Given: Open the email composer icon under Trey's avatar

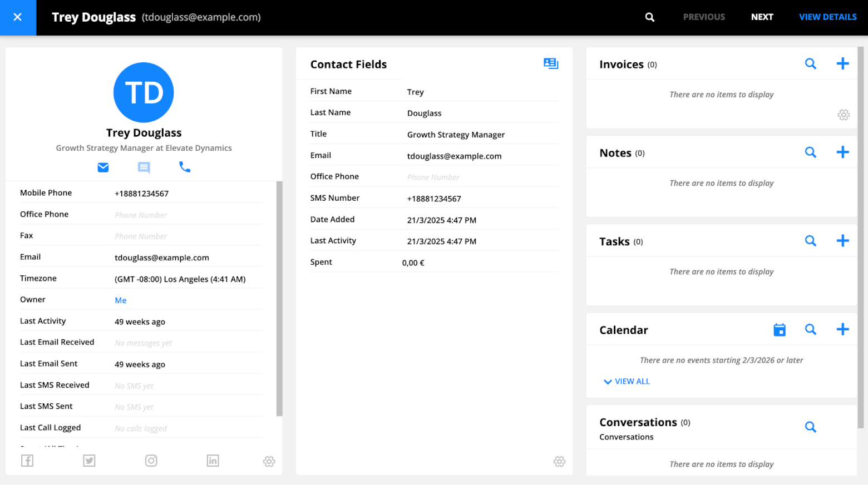Looking at the screenshot, I should click(x=103, y=167).
